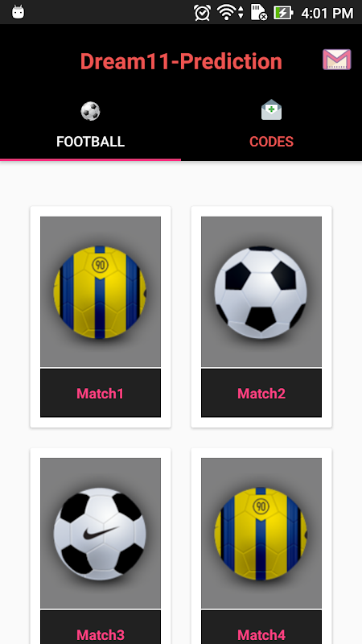Tap the 4:01 PM clock
Screen dimensions: 362x644
pos(327,13)
